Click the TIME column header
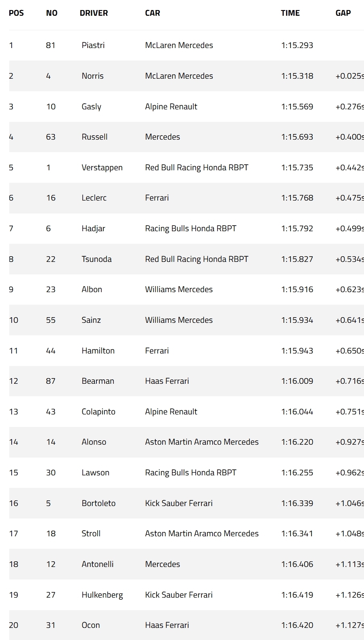 click(x=290, y=13)
